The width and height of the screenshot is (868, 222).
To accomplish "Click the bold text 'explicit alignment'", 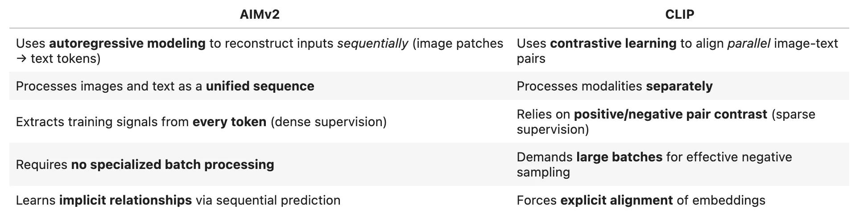I will (x=616, y=201).
